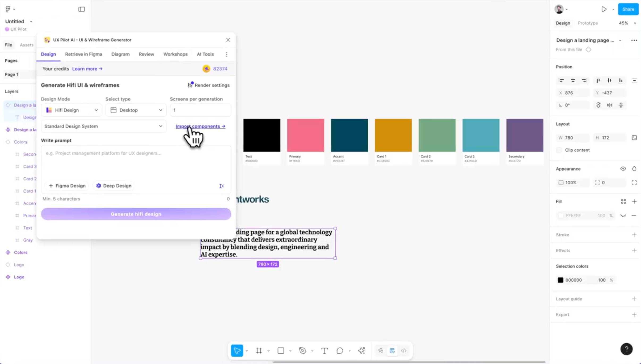The width and height of the screenshot is (641, 364).
Task: Open the Standard Design System dropdown
Action: click(x=104, y=126)
